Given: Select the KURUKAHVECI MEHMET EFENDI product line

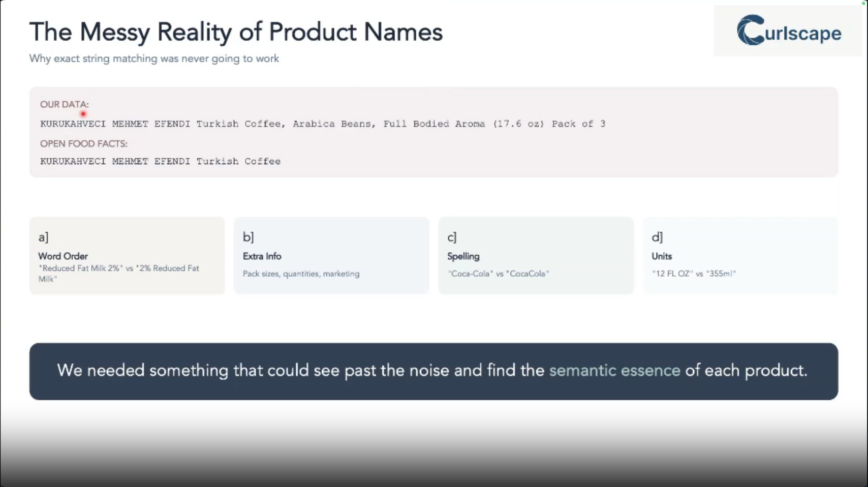Looking at the screenshot, I should 323,124.
